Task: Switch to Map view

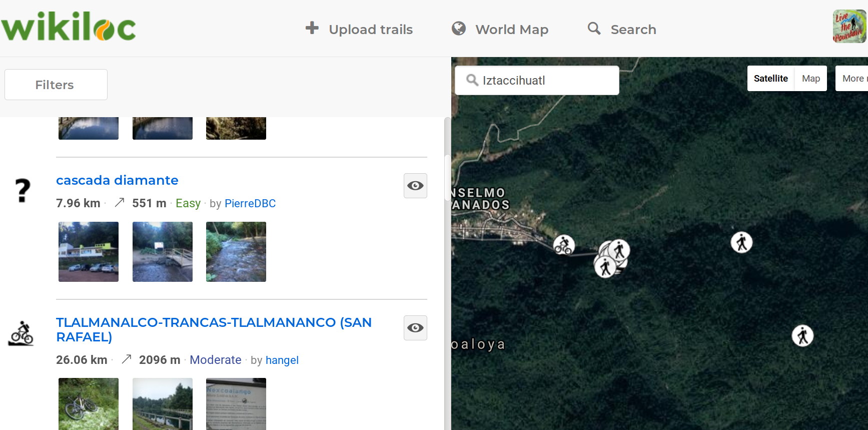Action: pos(810,79)
